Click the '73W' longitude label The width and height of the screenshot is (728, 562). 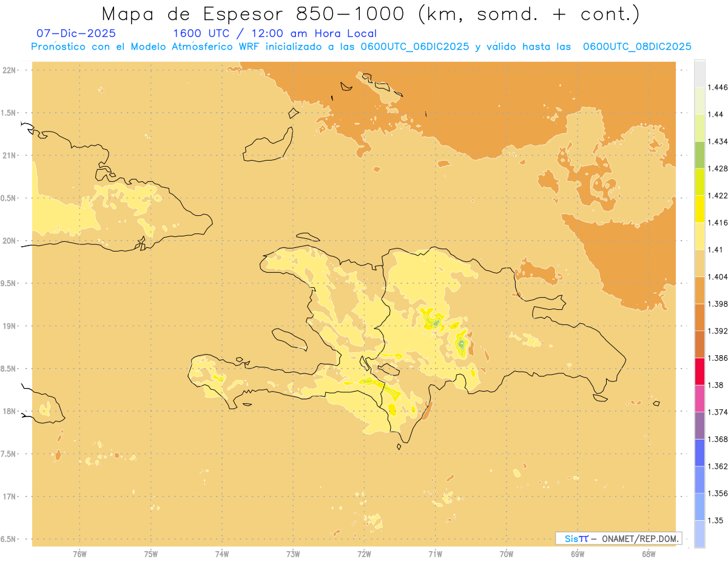tap(293, 554)
